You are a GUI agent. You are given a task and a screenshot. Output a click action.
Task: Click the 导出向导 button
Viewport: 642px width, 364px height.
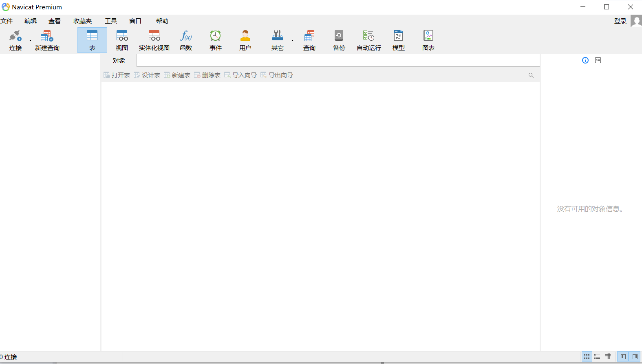(x=277, y=75)
